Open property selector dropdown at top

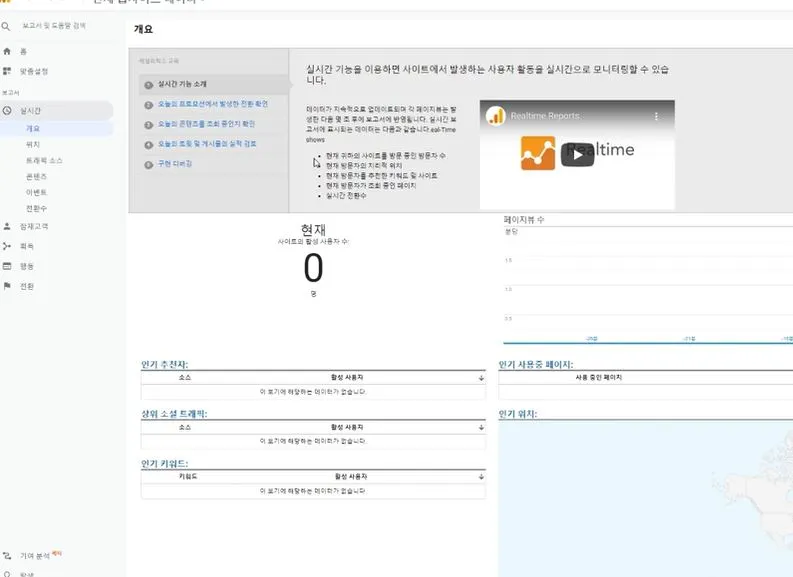(x=149, y=2)
